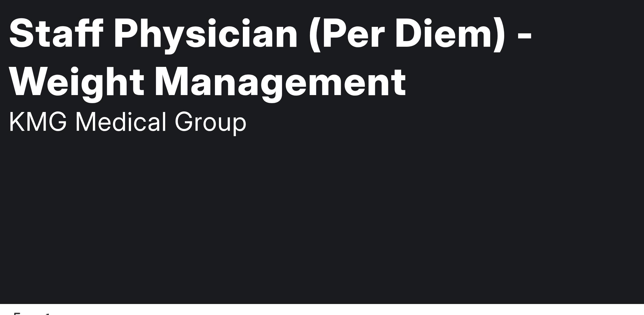The width and height of the screenshot is (644, 315).
Task: Click the word 'Staff' in the heading
Action: (x=56, y=34)
